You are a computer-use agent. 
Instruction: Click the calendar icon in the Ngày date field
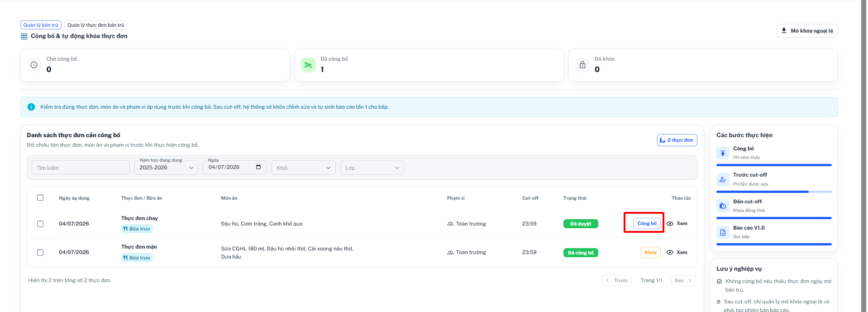[x=258, y=167]
